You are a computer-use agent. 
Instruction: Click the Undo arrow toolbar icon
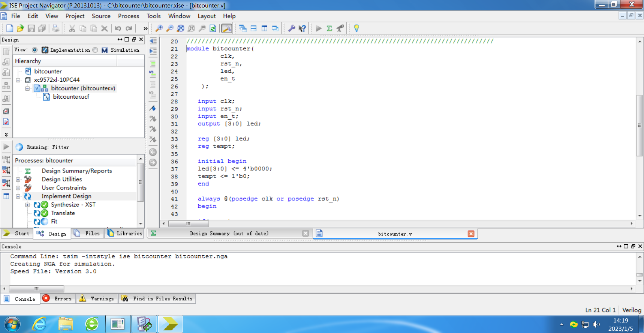tap(118, 28)
